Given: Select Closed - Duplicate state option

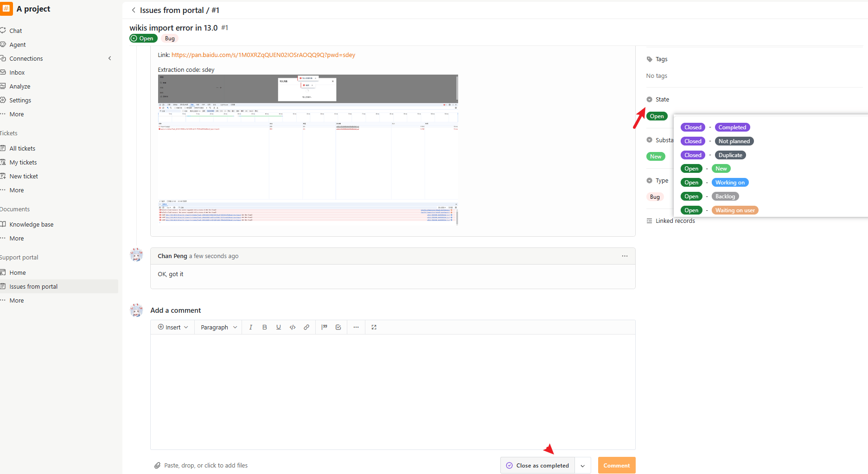Looking at the screenshot, I should coord(713,155).
